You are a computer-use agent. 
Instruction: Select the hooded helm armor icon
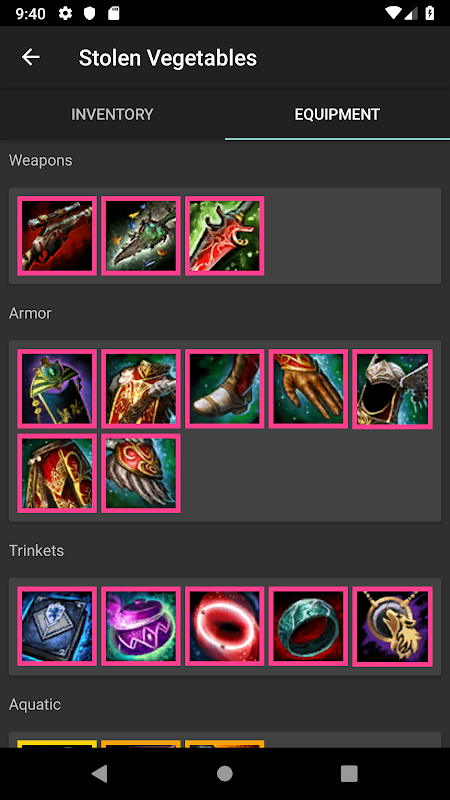click(x=392, y=389)
